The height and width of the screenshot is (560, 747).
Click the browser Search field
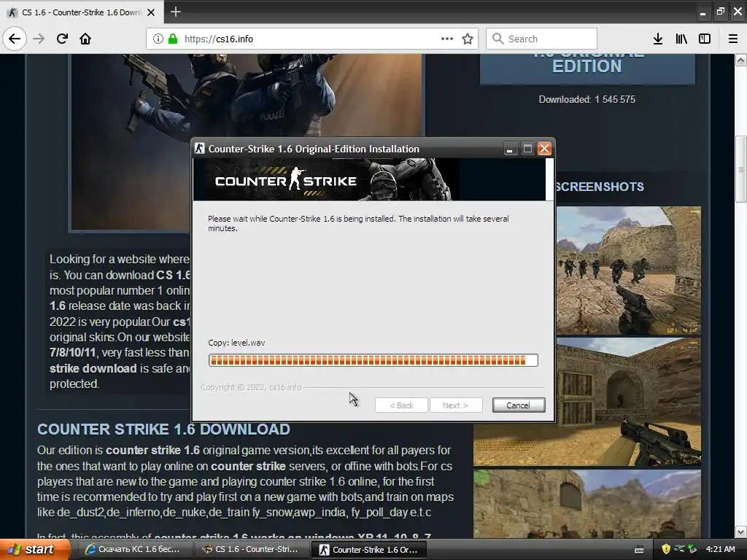tap(542, 39)
